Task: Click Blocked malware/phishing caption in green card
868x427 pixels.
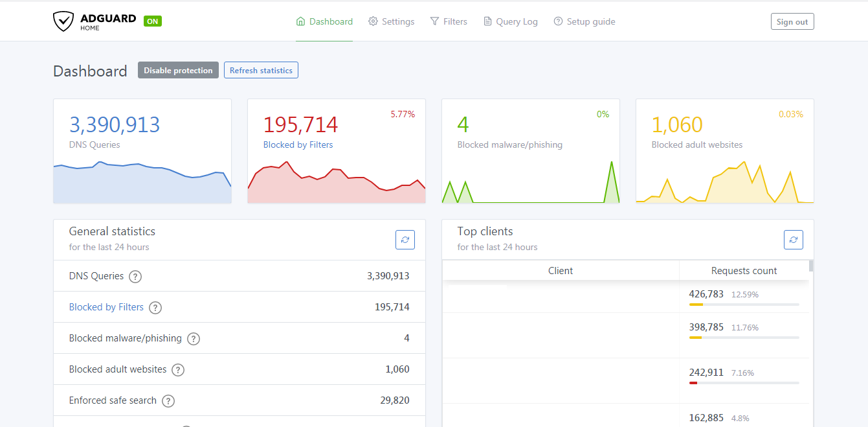Action: (x=510, y=144)
